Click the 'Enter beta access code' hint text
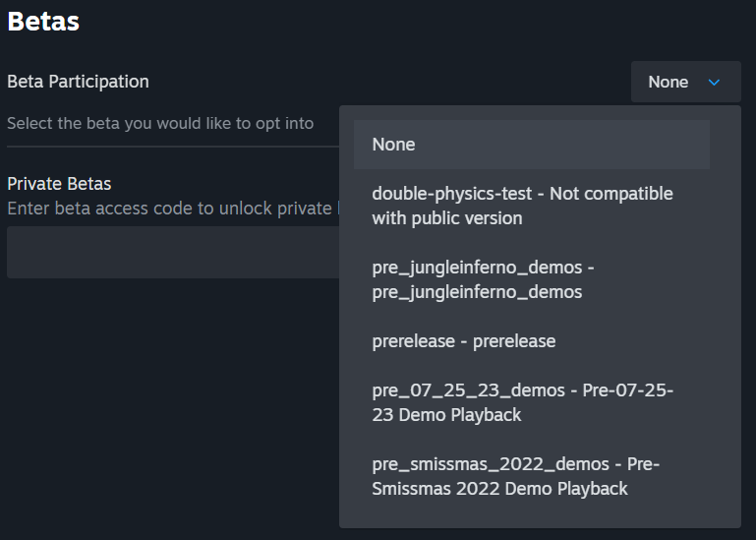The image size is (756, 540). (169, 209)
